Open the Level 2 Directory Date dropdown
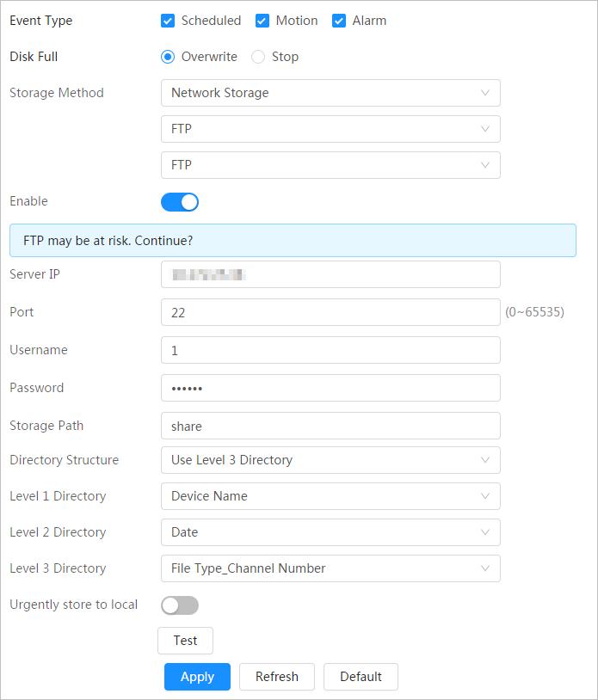Screen dimensions: 598x700 point(330,532)
